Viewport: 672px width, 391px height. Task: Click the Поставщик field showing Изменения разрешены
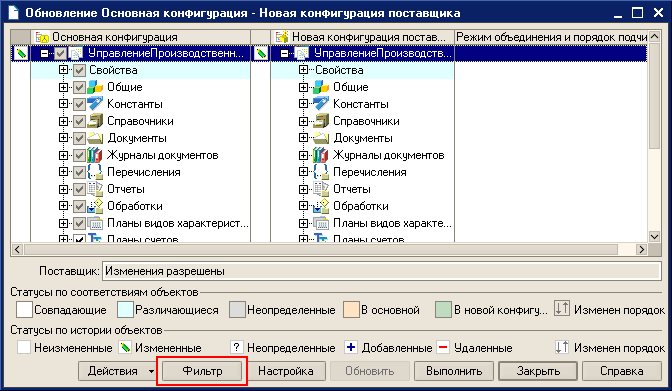click(381, 271)
